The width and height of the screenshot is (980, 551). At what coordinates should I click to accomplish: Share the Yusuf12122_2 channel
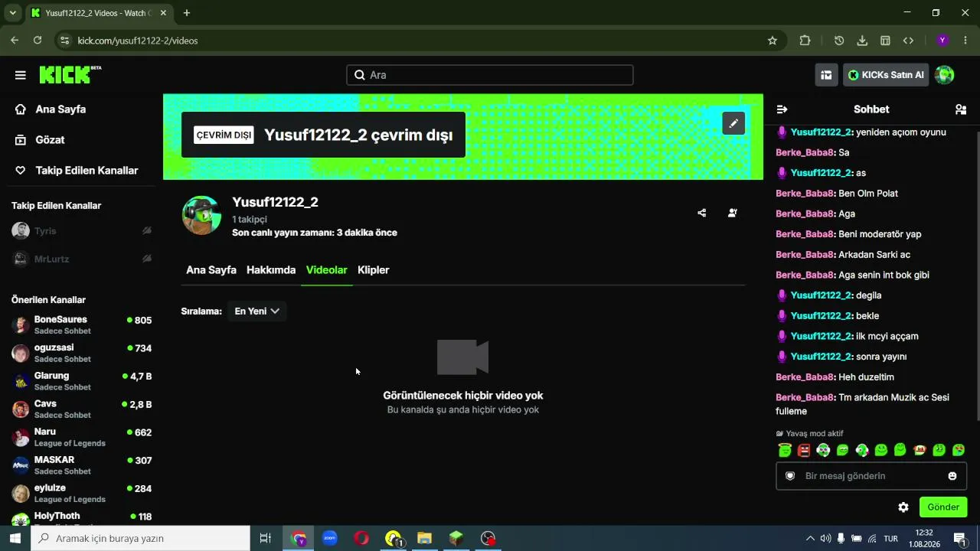coord(702,213)
